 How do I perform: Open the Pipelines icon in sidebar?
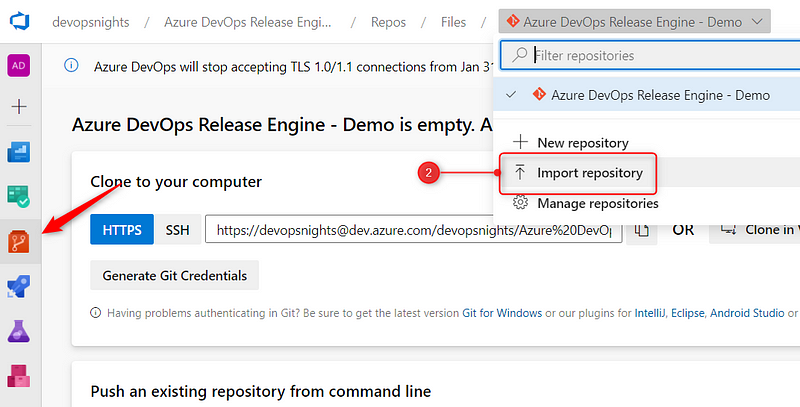point(20,287)
